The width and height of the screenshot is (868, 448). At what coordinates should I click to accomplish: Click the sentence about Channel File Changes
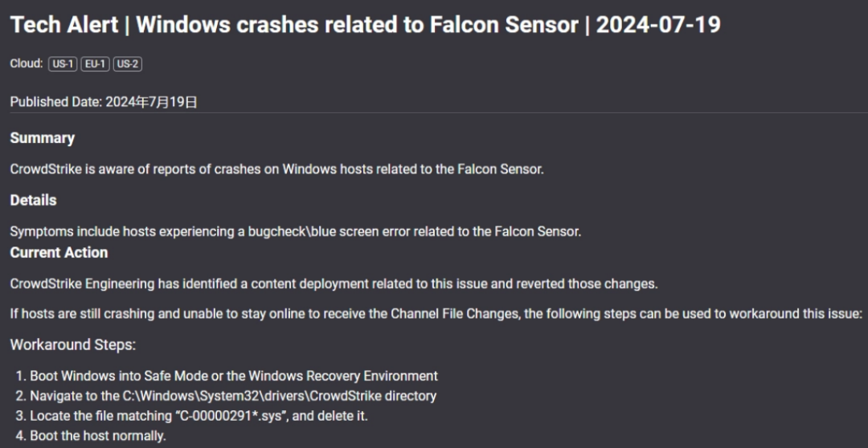[436, 314]
